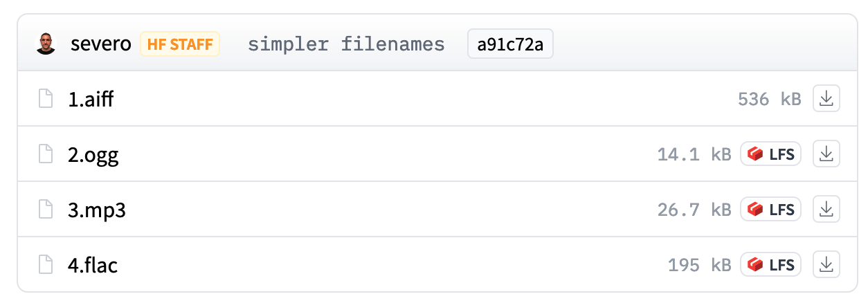868x303 pixels.
Task: Download the 3.mp3 file
Action: 825,210
